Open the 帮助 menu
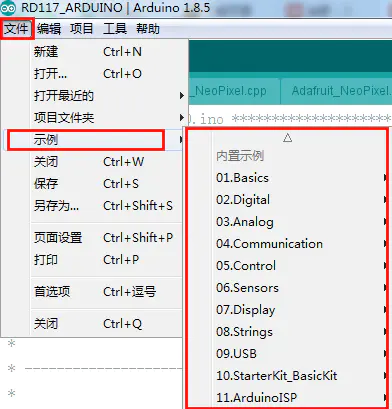Screen dimensions: 392x409 point(148,29)
